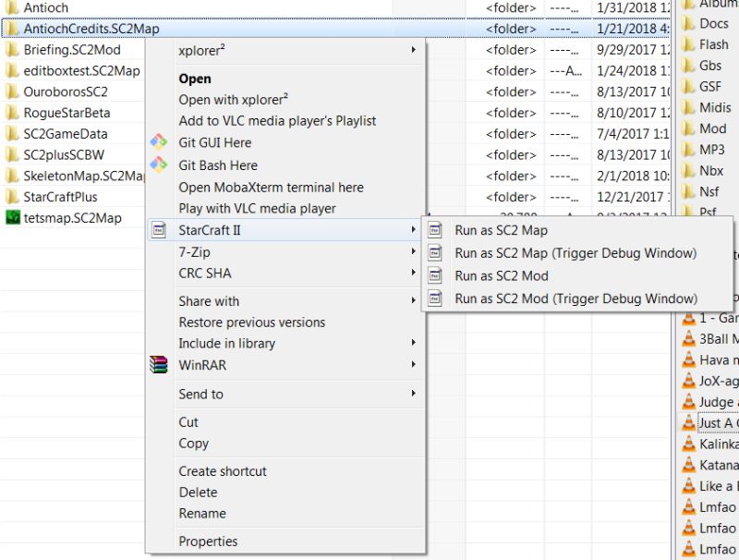Click VLC cone icon beside Judge

pyautogui.click(x=689, y=402)
